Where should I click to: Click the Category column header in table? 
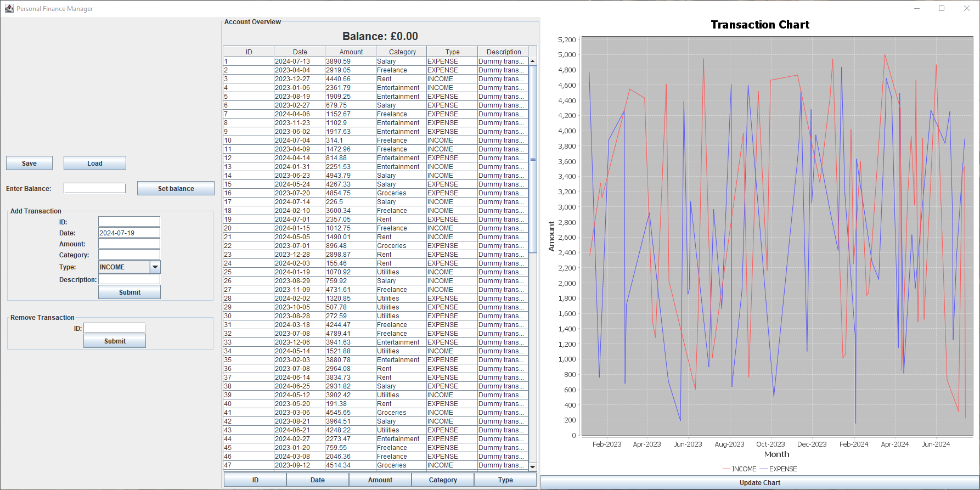point(402,52)
